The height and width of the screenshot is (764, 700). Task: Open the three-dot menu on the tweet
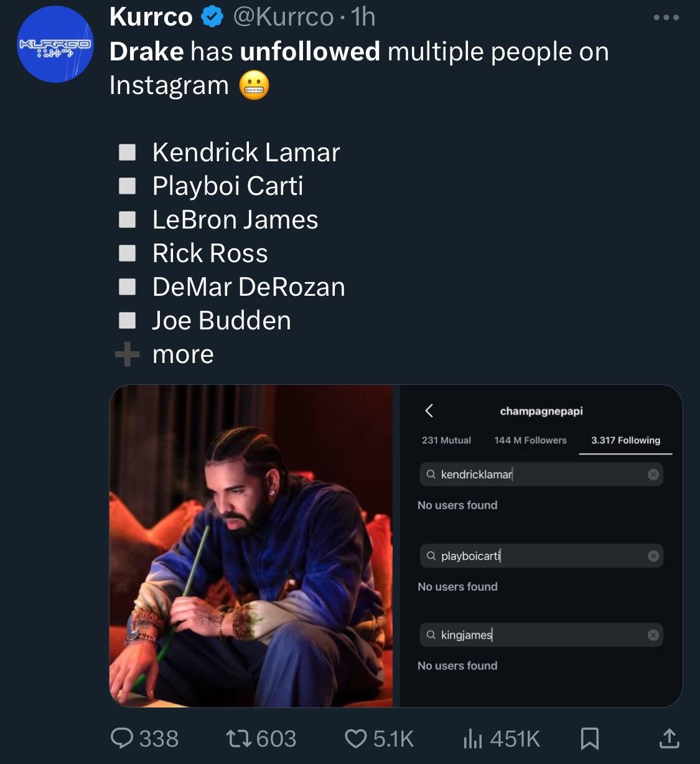[x=665, y=17]
